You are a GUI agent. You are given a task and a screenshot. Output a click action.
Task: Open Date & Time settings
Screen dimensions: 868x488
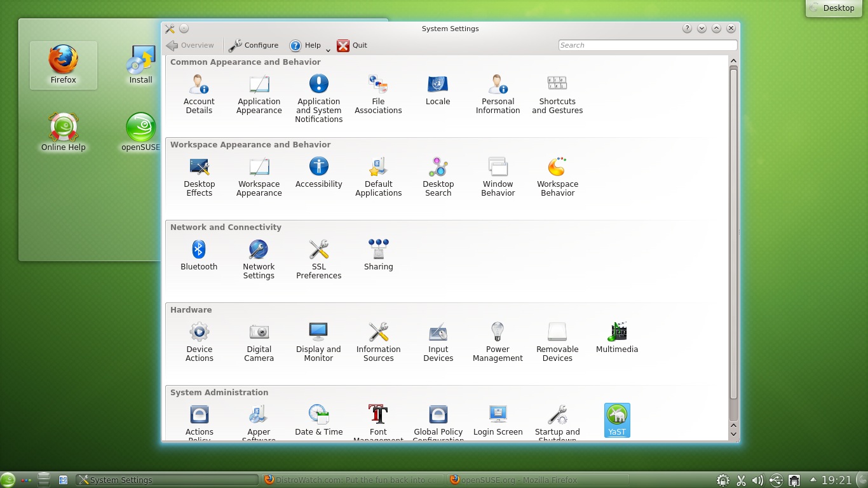tap(318, 420)
